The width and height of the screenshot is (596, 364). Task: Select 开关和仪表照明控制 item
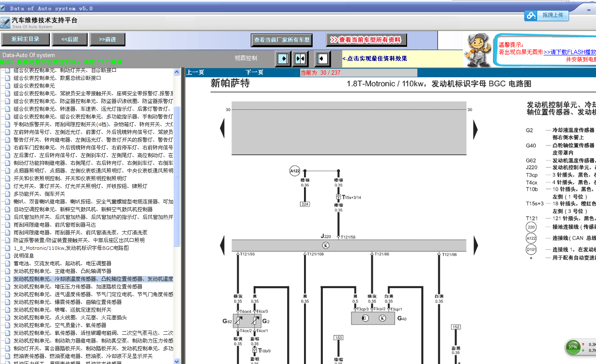pos(70,179)
